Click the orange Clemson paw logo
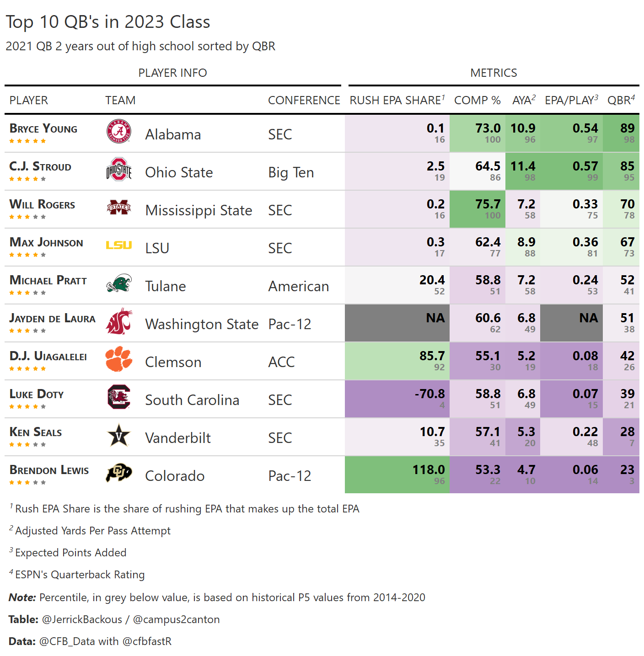Viewport: 644px width, 656px height. click(x=119, y=359)
